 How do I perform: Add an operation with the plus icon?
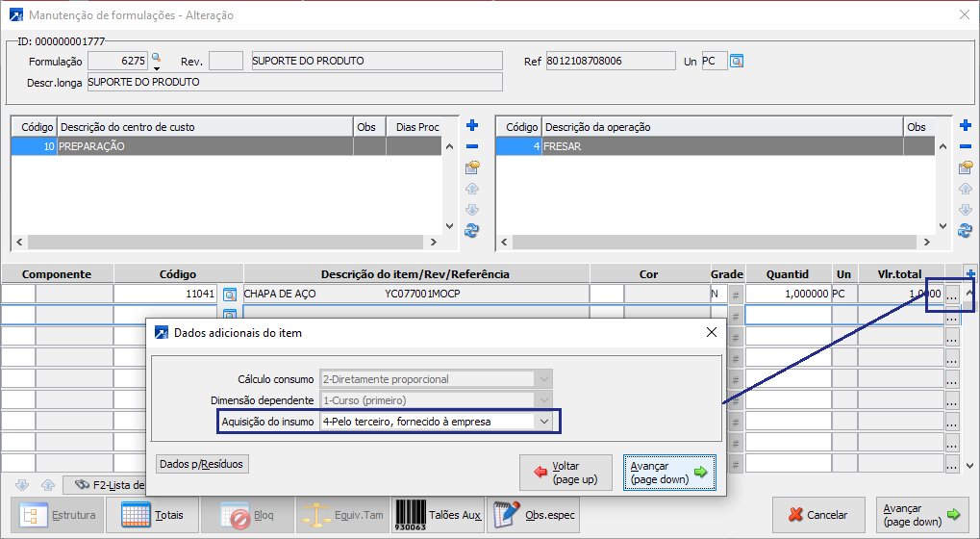965,126
